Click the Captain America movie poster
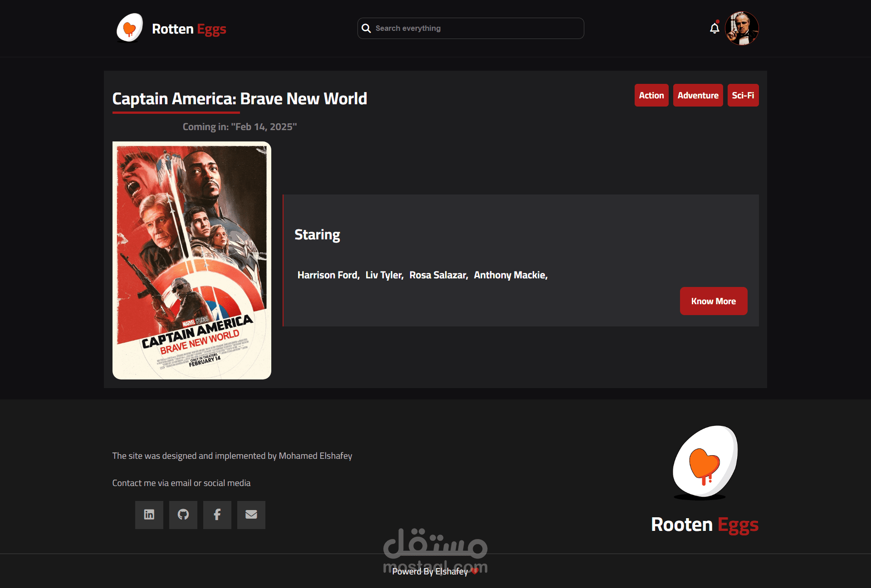Viewport: 871px width, 588px height. coord(192,260)
